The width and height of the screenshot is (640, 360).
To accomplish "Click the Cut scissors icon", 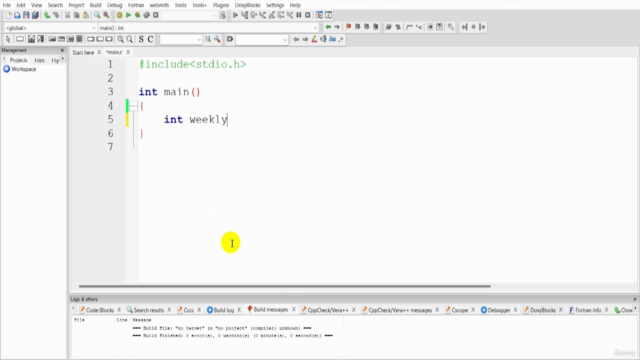I will coord(67,15).
